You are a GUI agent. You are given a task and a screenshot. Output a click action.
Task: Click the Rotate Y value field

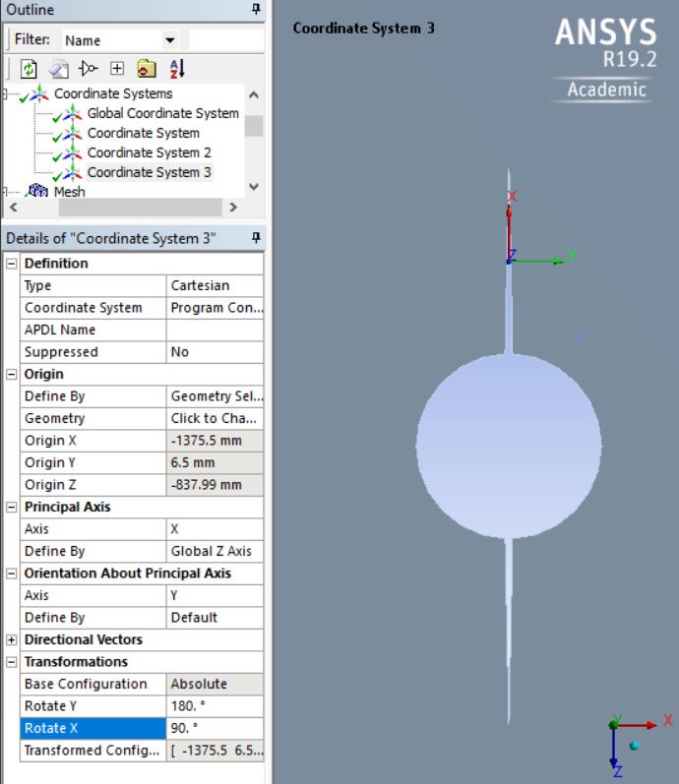pos(215,706)
